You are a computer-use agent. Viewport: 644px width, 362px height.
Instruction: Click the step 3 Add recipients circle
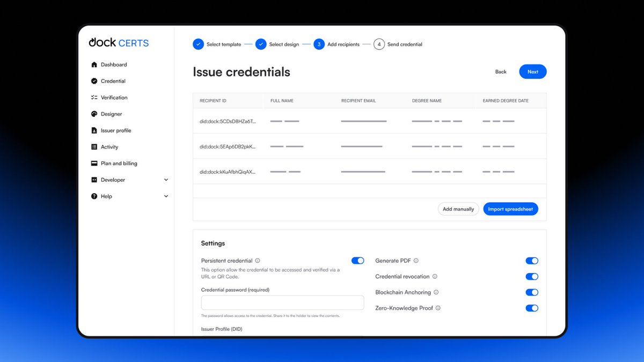pos(319,45)
